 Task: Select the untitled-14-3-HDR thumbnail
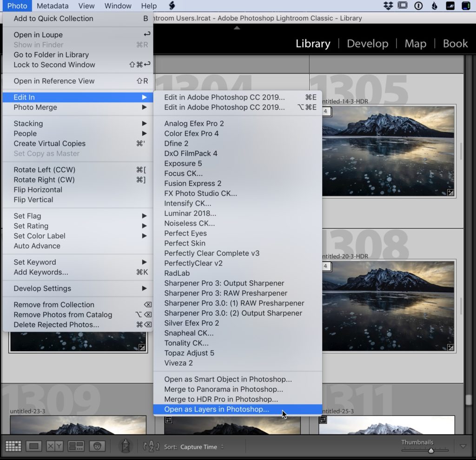pyautogui.click(x=388, y=151)
